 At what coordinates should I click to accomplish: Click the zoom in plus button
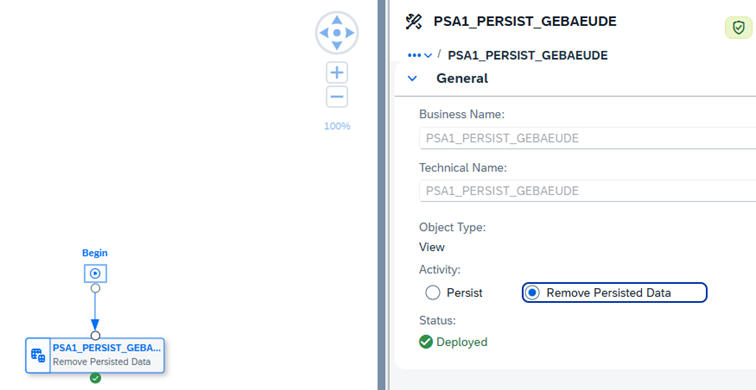[337, 73]
